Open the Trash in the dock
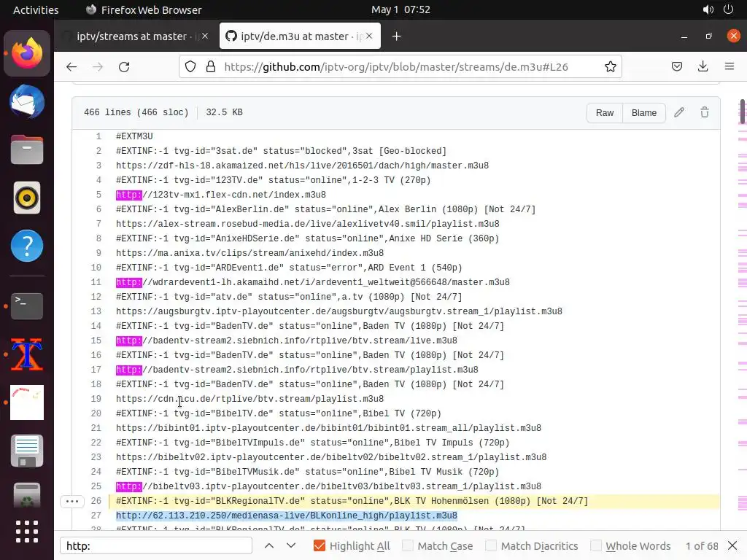 click(x=27, y=495)
